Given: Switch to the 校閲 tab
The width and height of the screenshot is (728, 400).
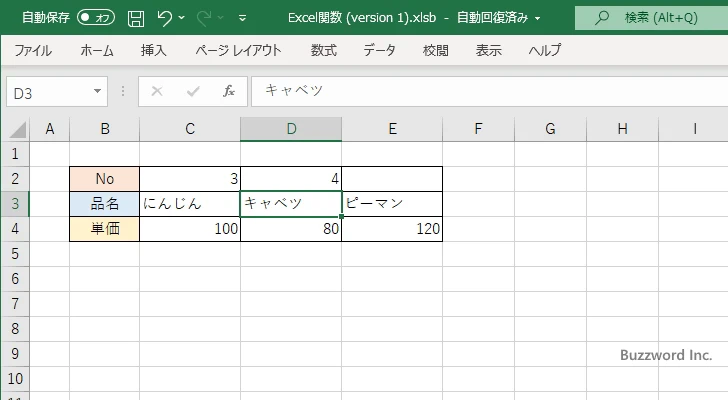Looking at the screenshot, I should (436, 50).
